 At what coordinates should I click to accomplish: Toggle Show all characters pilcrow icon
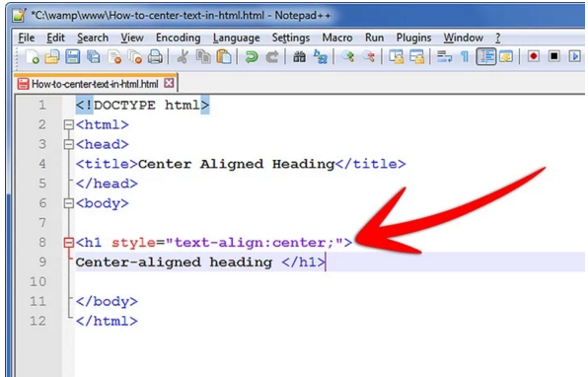tap(465, 57)
